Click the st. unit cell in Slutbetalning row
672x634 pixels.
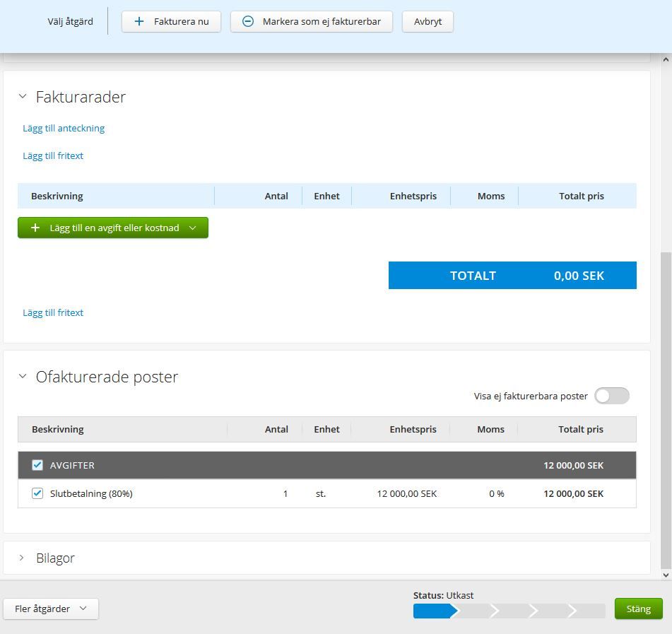[x=321, y=493]
